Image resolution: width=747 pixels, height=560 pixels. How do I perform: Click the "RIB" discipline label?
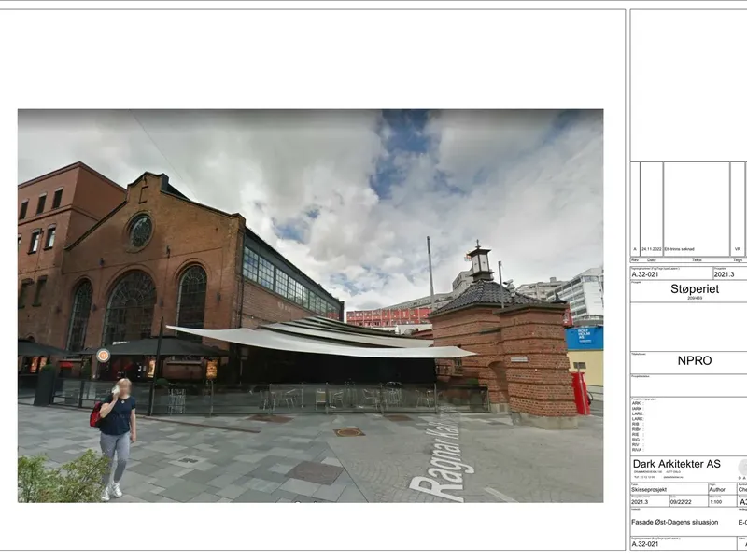[636, 424]
